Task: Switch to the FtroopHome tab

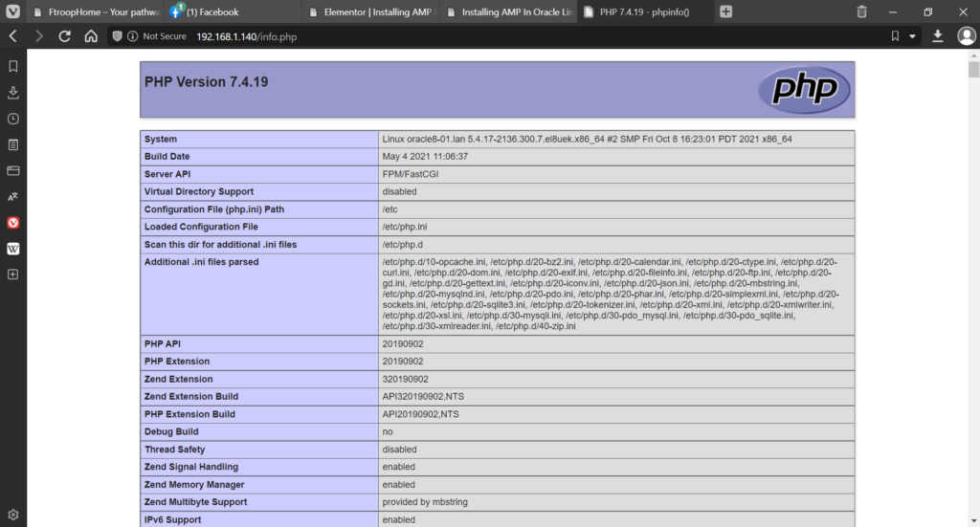Action: tap(97, 11)
